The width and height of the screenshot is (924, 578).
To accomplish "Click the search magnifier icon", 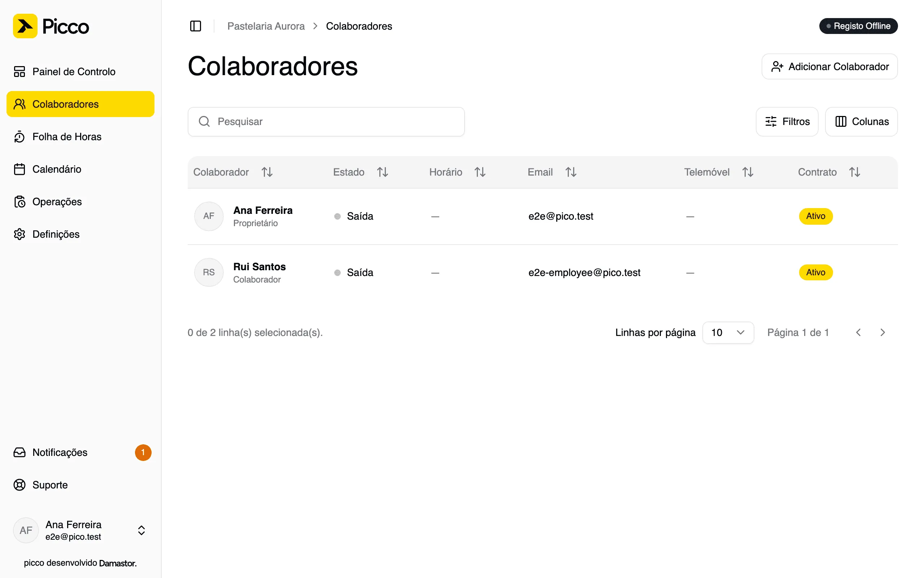I will [204, 122].
